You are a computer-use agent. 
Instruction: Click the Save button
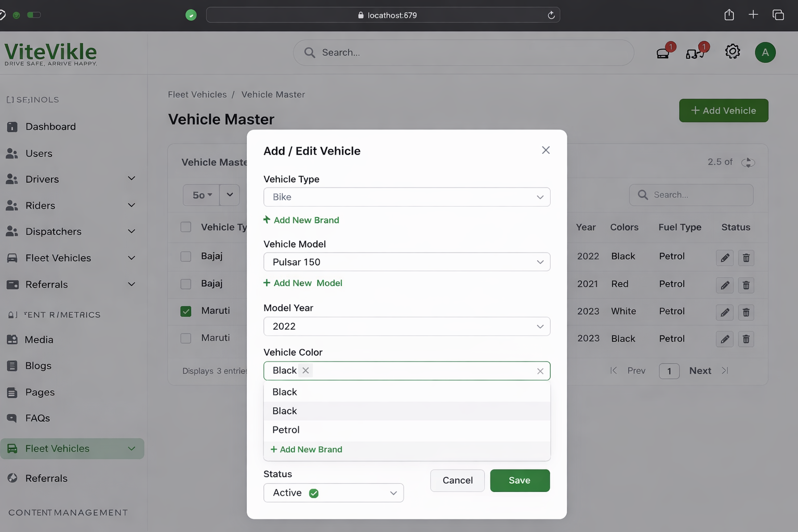[520, 481]
